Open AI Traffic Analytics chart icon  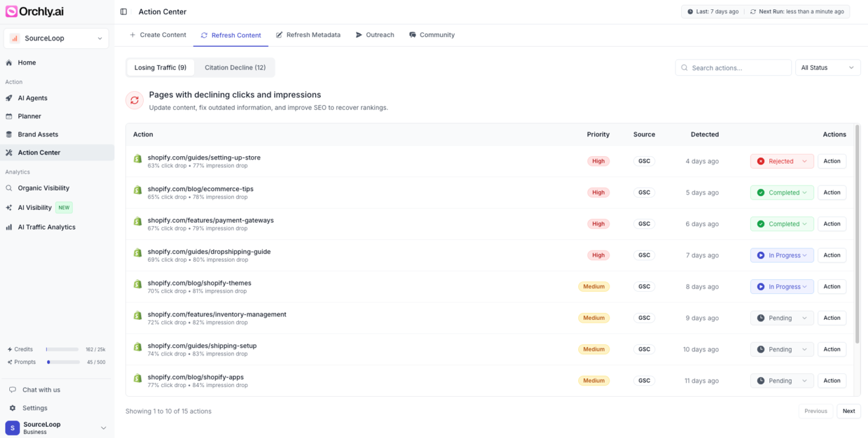(9, 227)
